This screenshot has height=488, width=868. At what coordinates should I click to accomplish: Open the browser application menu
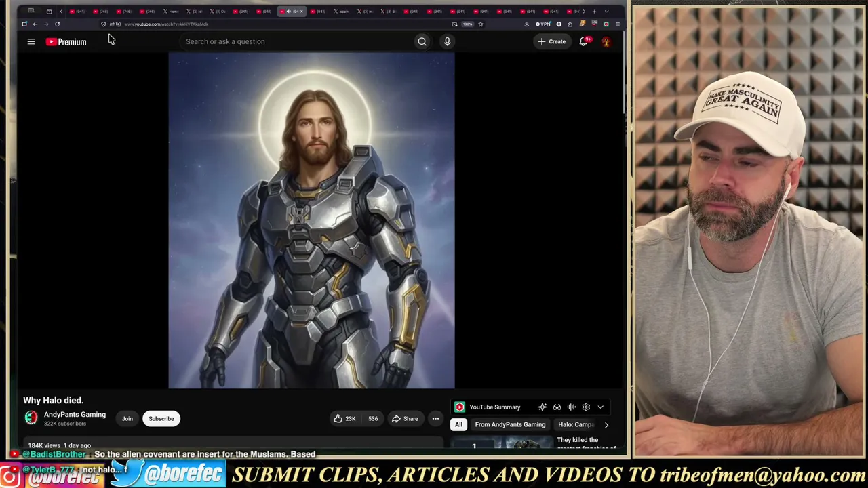[617, 24]
